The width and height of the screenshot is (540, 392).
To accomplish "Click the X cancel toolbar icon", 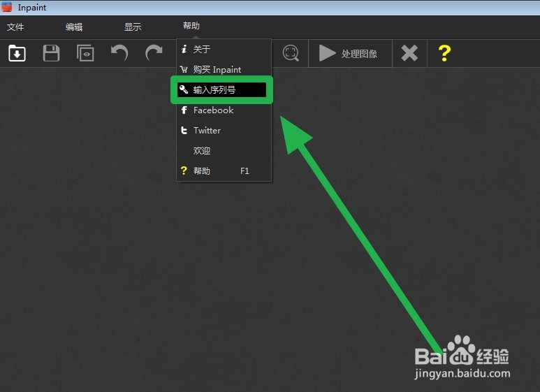I will [409, 53].
